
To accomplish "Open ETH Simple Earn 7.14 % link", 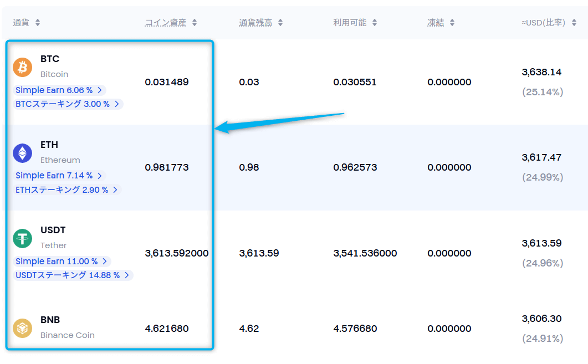I will coord(59,176).
